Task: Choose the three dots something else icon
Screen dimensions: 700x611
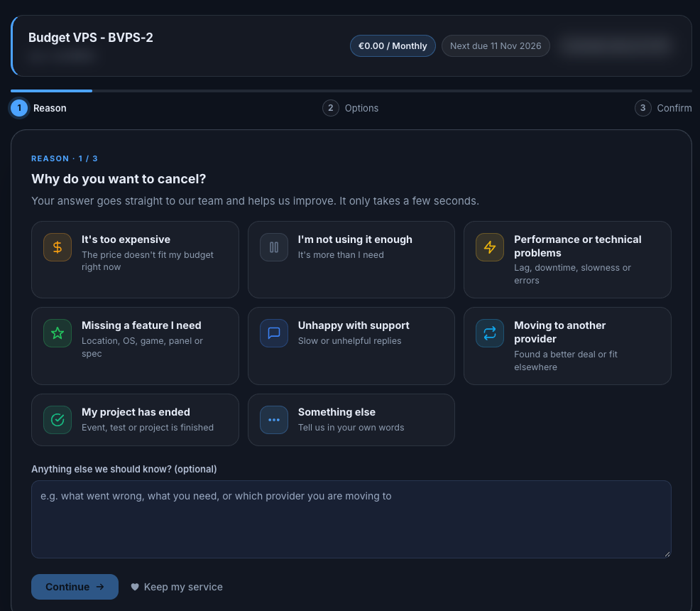Action: coord(273,420)
